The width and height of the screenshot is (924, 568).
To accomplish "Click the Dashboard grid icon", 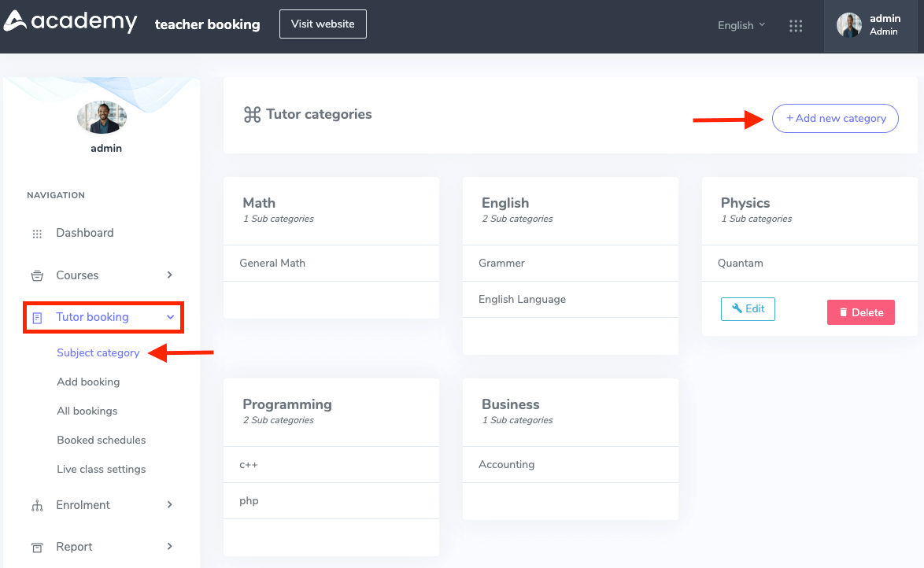I will click(x=37, y=234).
